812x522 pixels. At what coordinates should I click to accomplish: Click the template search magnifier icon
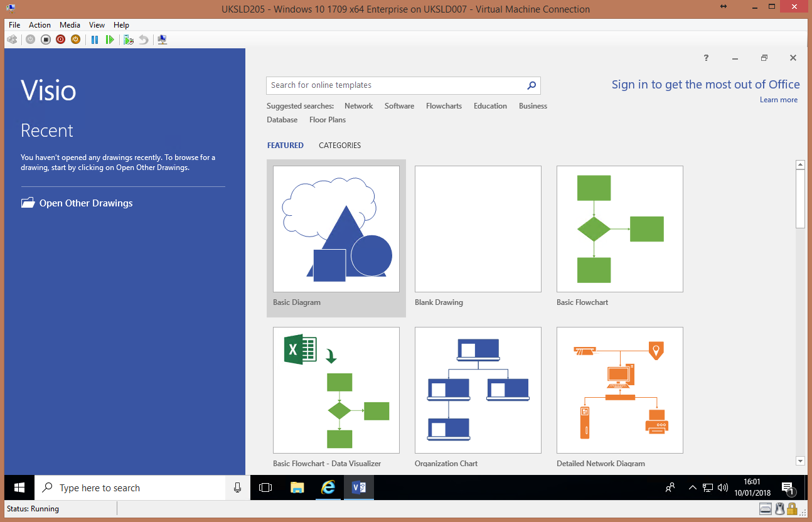tap(532, 85)
